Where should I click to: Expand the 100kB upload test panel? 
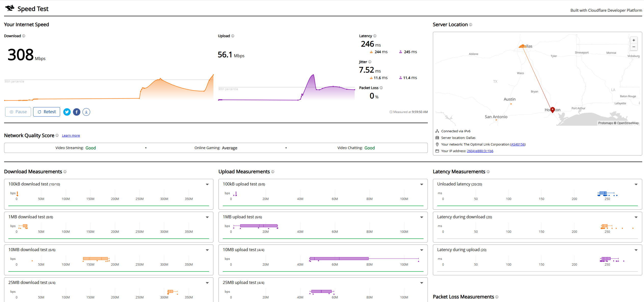click(422, 184)
